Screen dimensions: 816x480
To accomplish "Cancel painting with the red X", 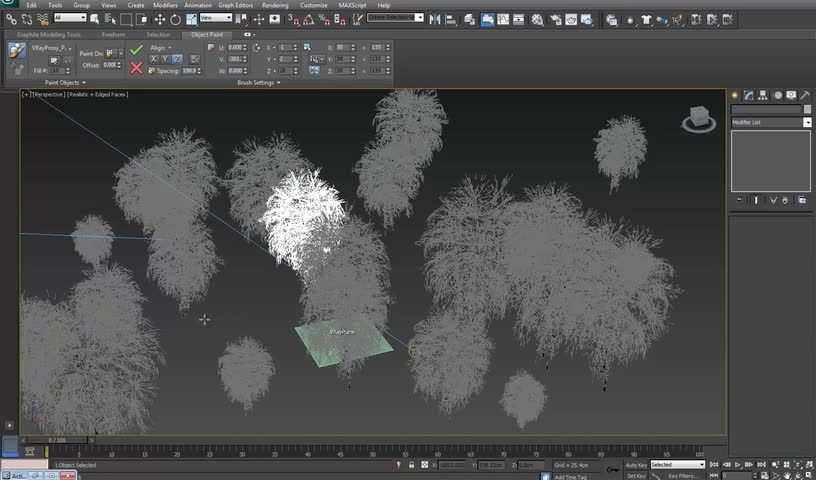I will pos(136,67).
